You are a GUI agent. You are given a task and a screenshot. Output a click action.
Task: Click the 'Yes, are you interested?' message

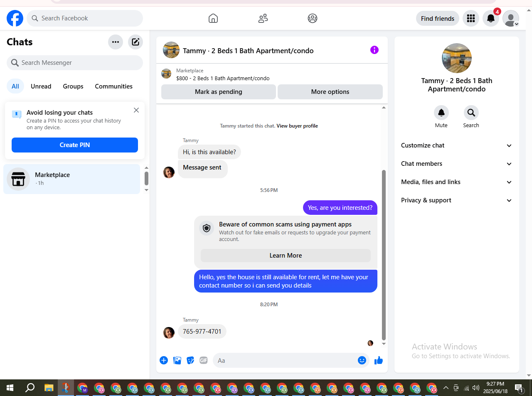coord(340,208)
